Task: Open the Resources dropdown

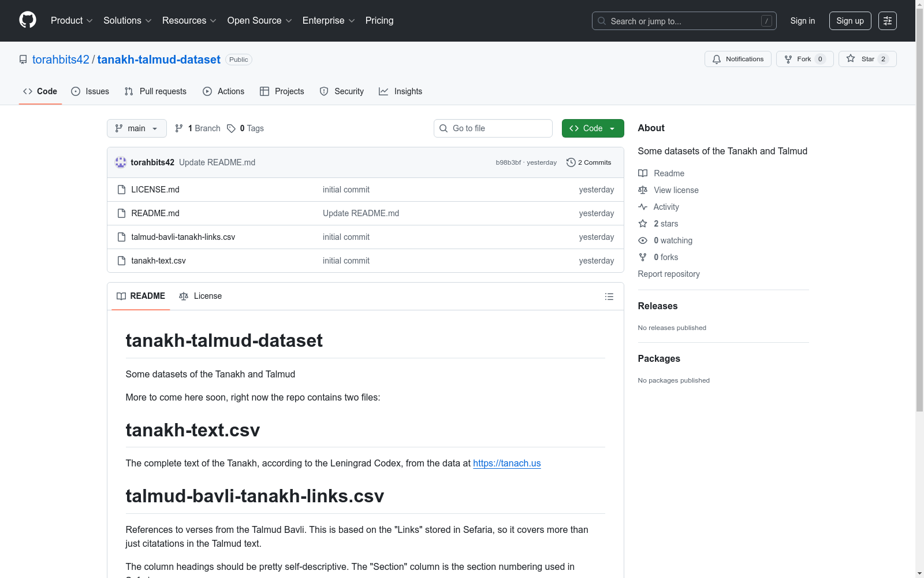Action: click(189, 21)
